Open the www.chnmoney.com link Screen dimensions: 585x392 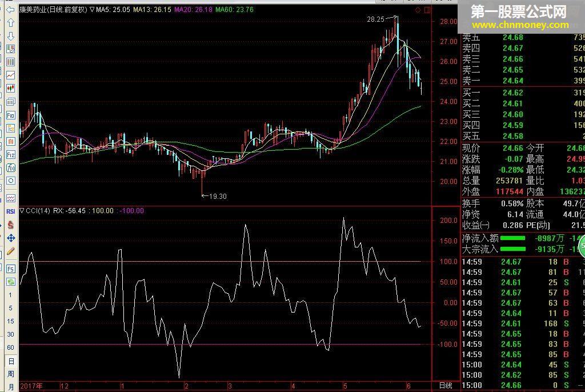pos(520,25)
